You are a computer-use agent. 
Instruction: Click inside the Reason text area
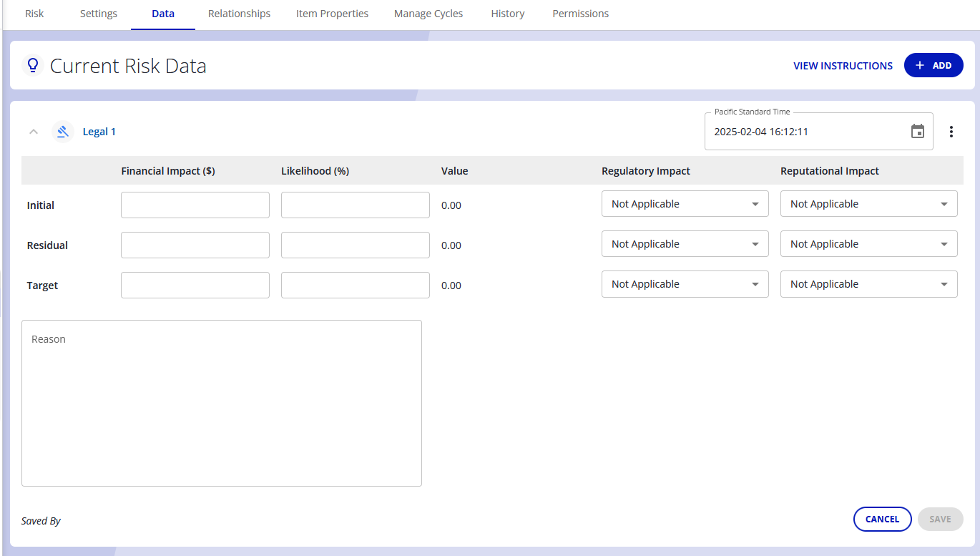coord(222,403)
